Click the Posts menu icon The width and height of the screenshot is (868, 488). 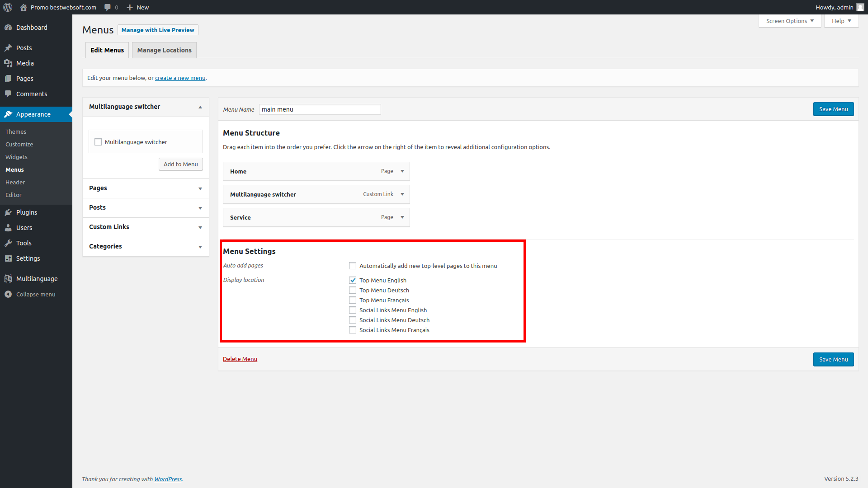click(9, 47)
